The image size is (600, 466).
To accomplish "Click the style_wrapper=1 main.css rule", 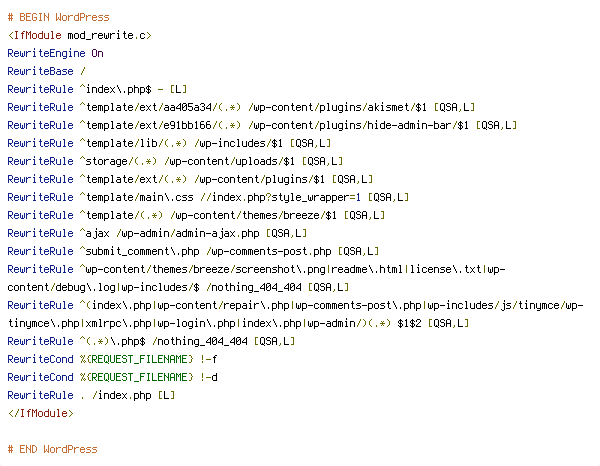I will (208, 197).
